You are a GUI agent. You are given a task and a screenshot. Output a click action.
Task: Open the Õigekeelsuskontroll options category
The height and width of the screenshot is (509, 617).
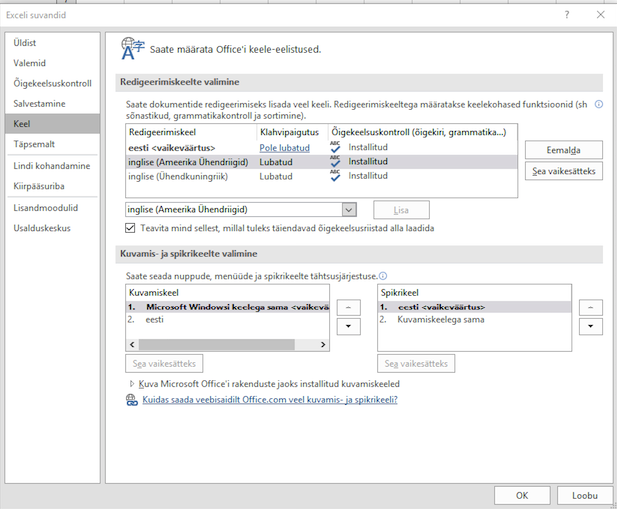click(52, 83)
